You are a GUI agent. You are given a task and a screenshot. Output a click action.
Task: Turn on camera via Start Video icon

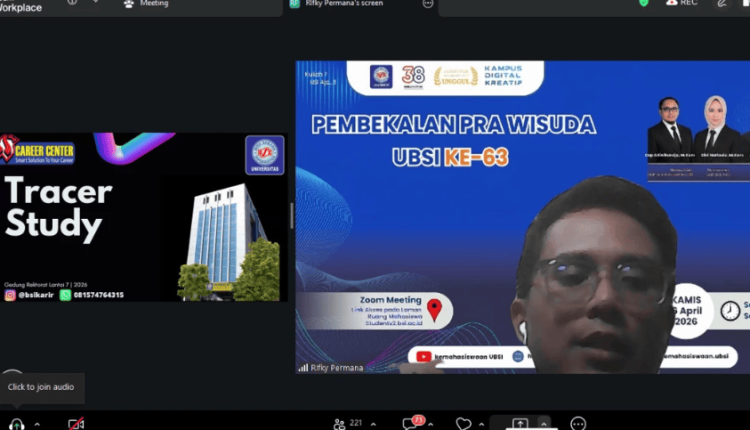[76, 424]
